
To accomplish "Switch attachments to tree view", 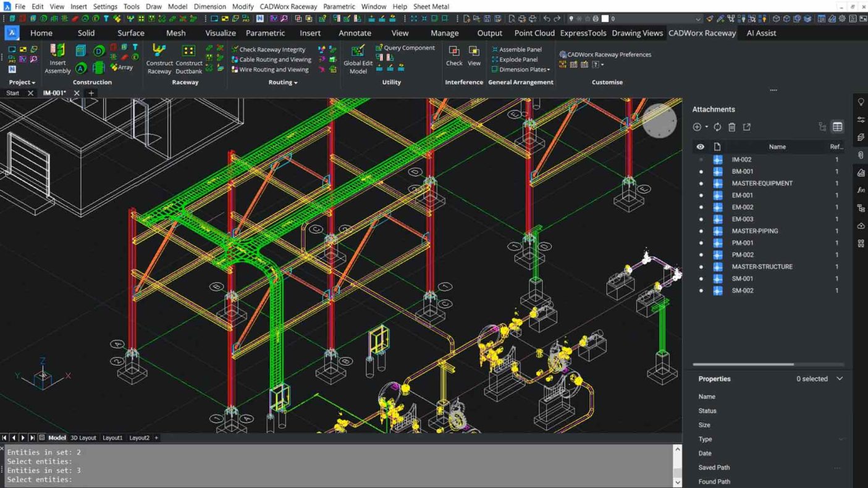I will coord(822,127).
